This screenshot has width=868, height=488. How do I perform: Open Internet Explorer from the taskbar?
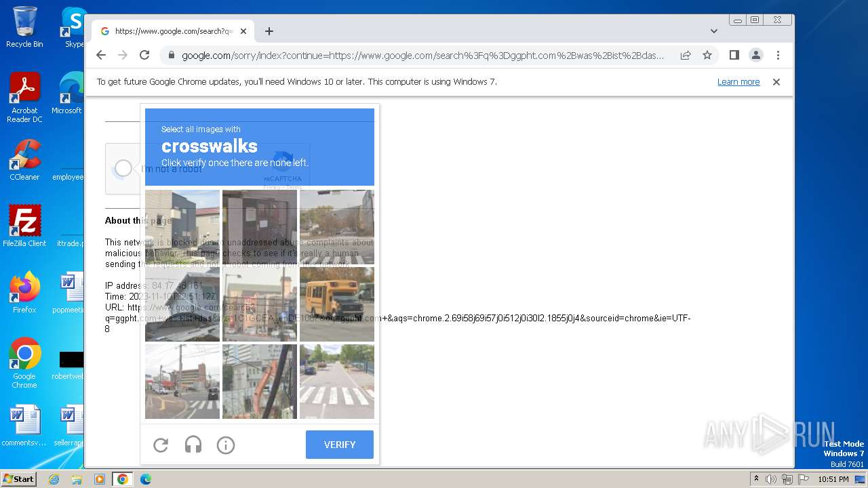(x=54, y=479)
